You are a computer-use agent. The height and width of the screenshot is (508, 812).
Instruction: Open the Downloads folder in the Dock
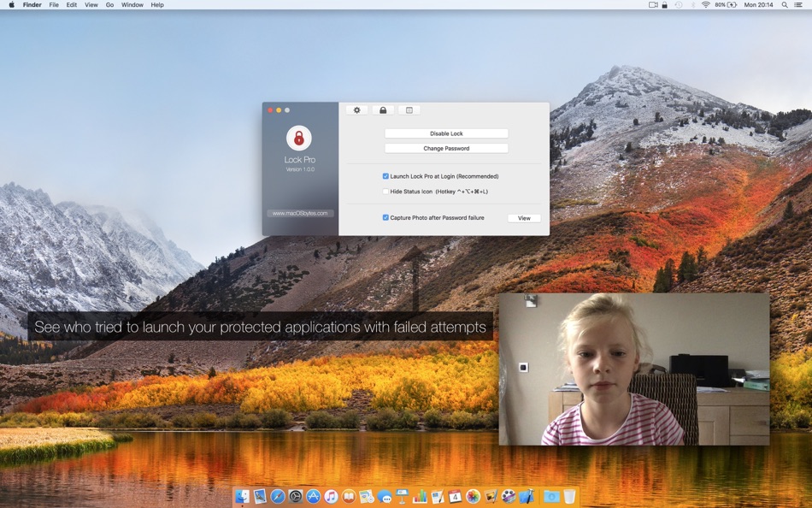(551, 496)
